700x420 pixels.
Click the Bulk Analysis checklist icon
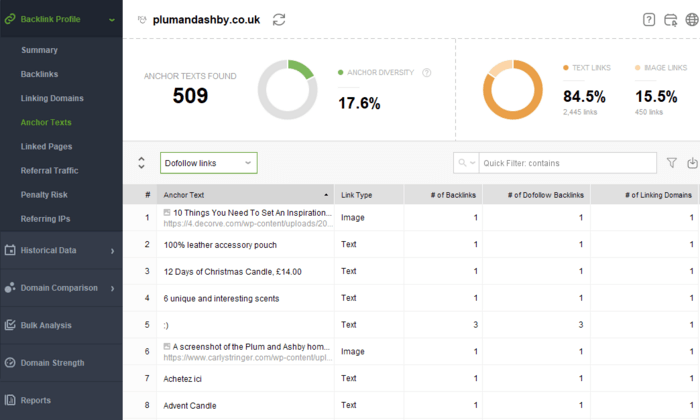click(x=10, y=325)
